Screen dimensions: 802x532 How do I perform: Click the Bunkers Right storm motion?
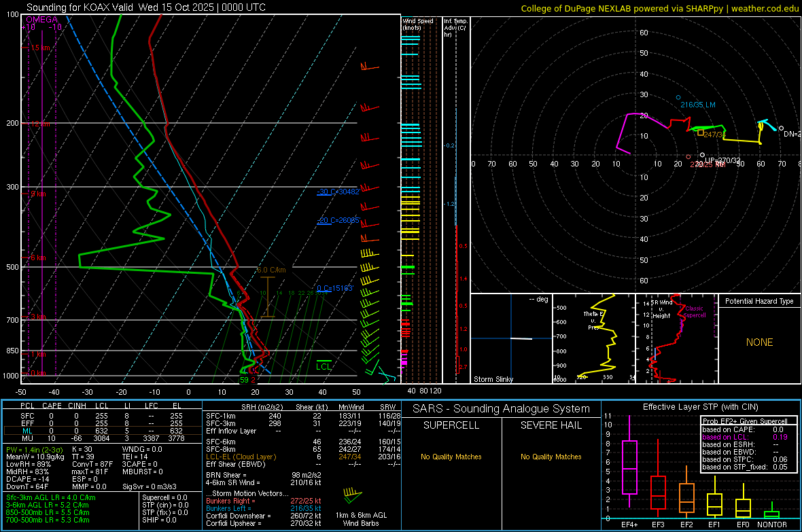[264, 501]
